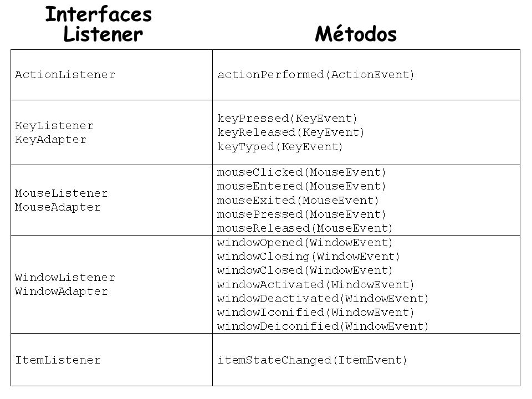Click actionPerformed(ActionEvent) method text

tap(316, 75)
